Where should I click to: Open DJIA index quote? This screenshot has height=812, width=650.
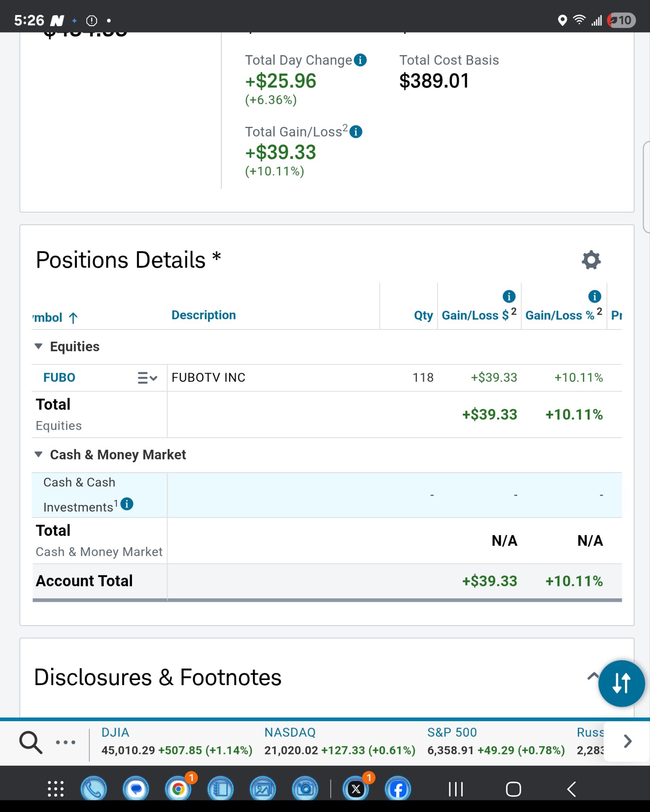(177, 741)
